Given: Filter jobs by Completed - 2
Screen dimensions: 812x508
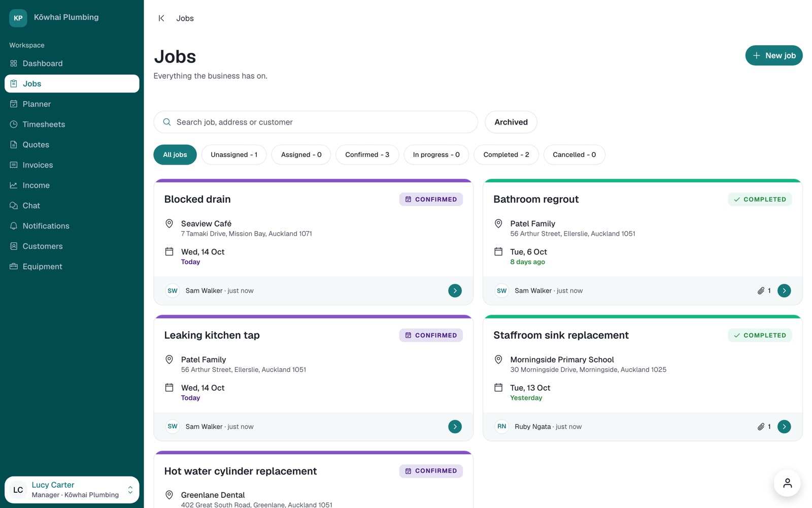Looking at the screenshot, I should 506,155.
